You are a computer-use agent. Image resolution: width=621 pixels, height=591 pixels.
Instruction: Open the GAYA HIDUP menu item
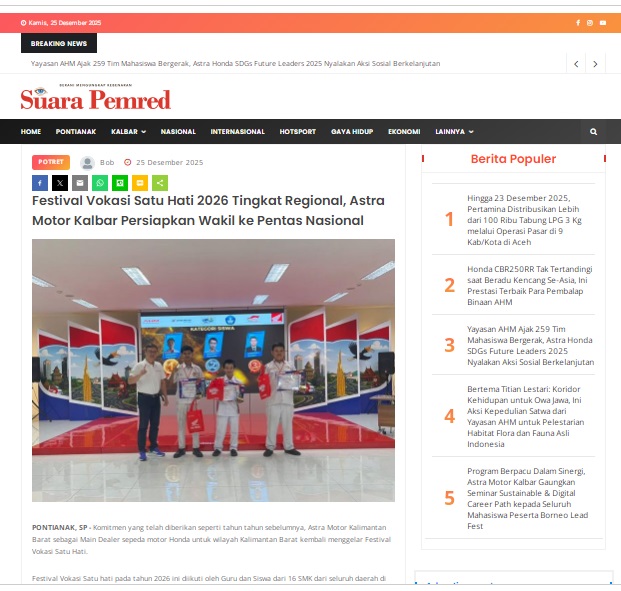point(351,132)
